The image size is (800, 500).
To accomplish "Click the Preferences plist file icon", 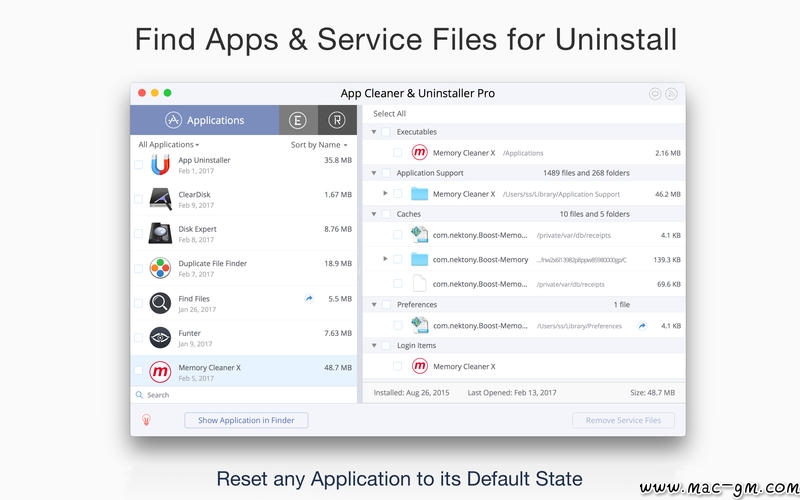I will pos(419,325).
